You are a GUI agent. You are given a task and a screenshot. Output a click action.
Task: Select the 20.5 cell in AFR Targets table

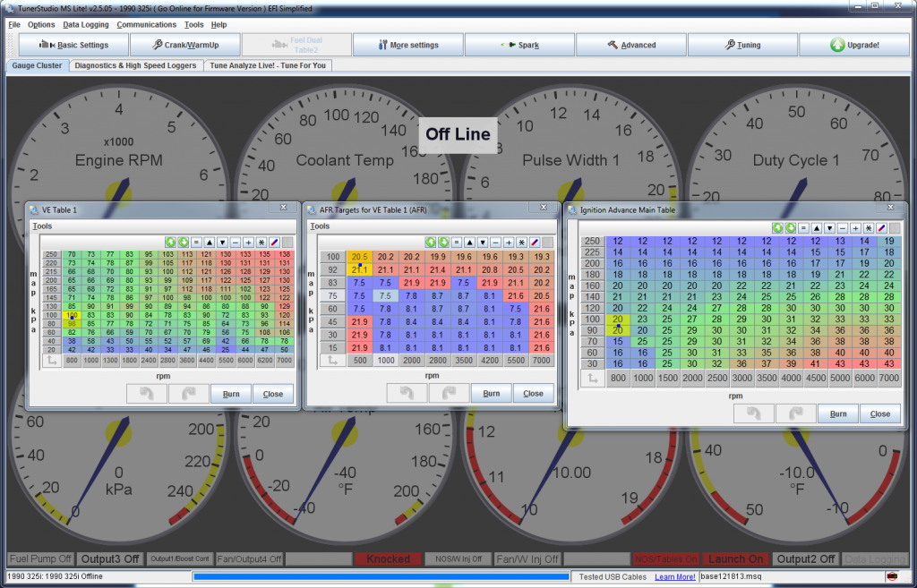(x=360, y=257)
